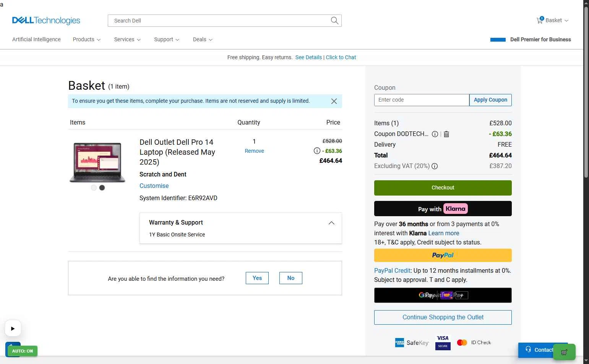Click info icon beside the -£63.36 item discount
589x364 pixels.
pyautogui.click(x=317, y=151)
